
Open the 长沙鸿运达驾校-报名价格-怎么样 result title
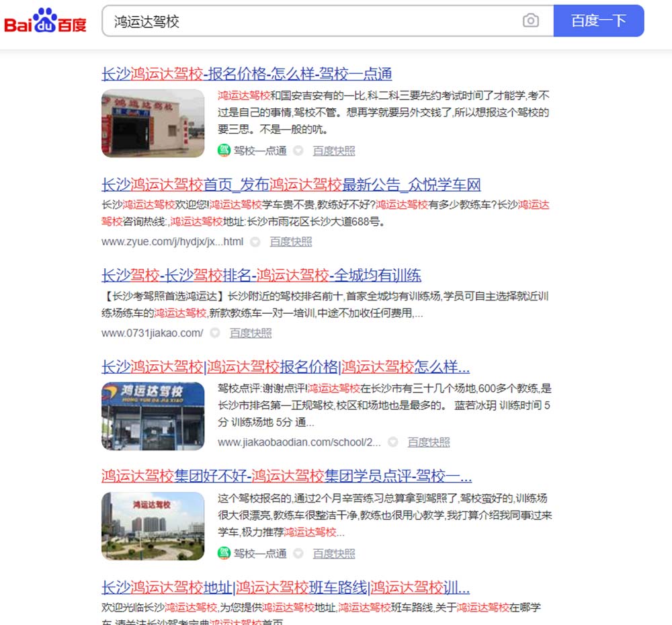(x=247, y=74)
